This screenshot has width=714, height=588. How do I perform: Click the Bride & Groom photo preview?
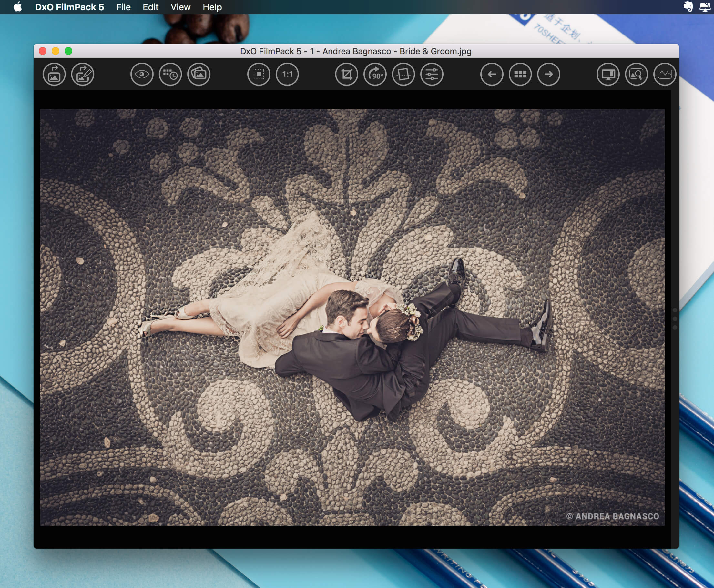click(352, 317)
